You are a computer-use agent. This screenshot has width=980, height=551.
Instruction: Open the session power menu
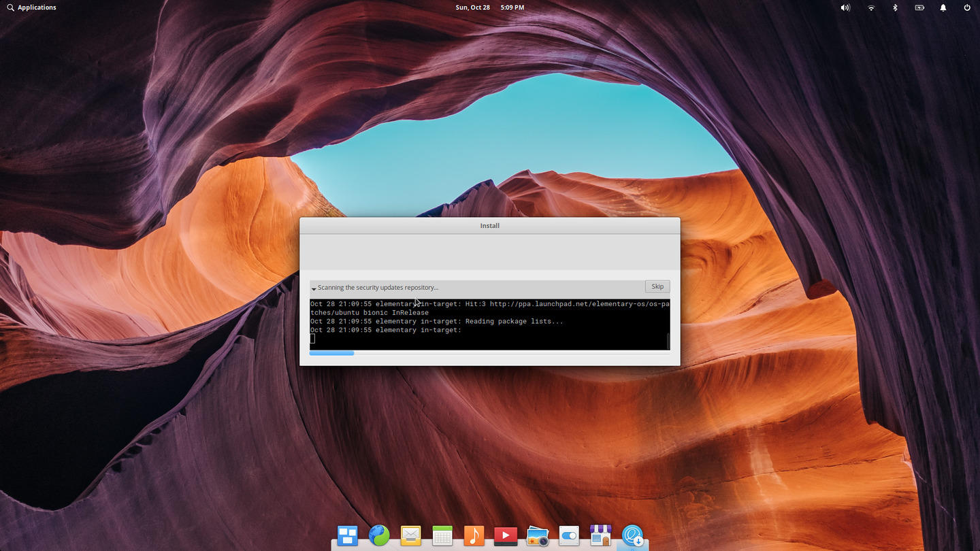coord(967,7)
